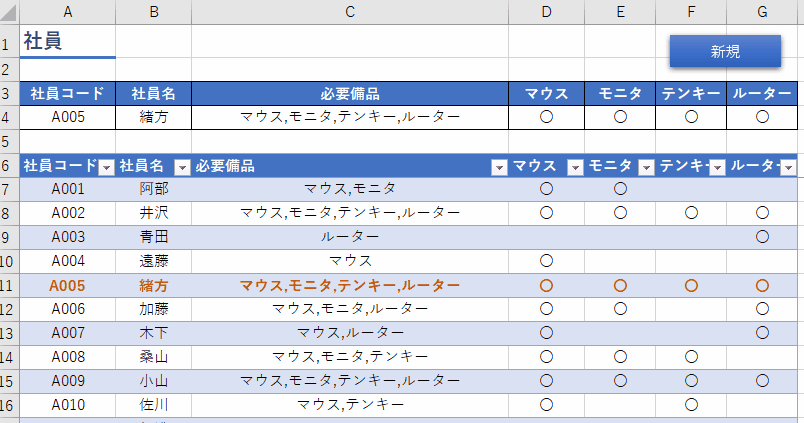Open the 社員コード filter dropdown
The image size is (804, 423).
coord(106,167)
